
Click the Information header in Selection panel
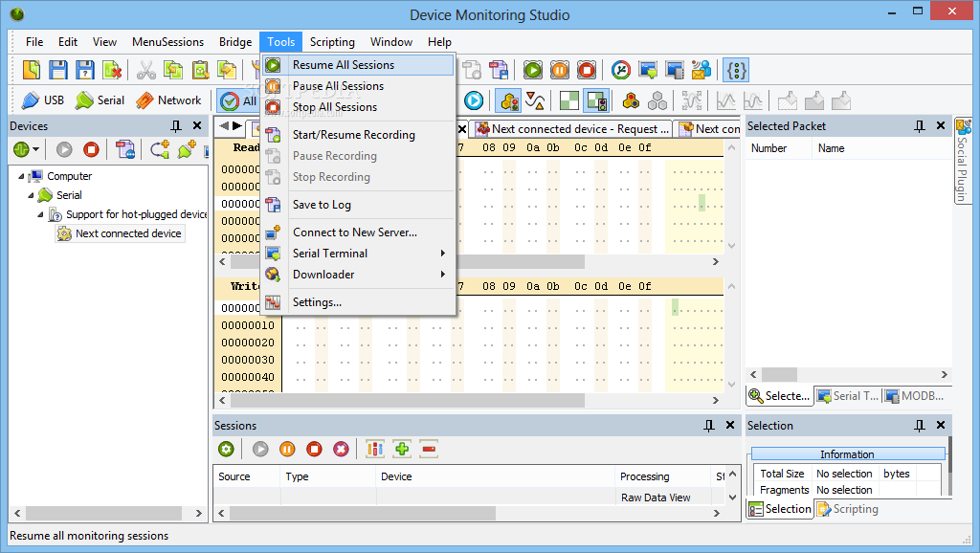pos(848,454)
